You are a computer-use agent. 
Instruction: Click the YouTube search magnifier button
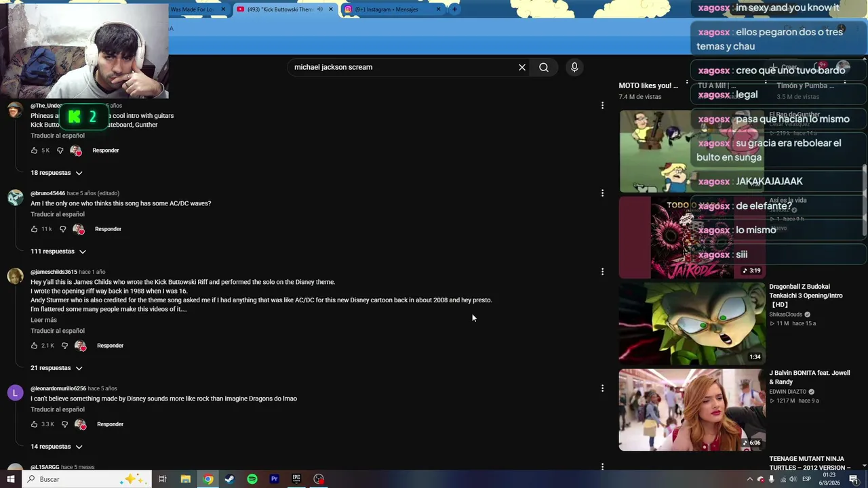[544, 67]
